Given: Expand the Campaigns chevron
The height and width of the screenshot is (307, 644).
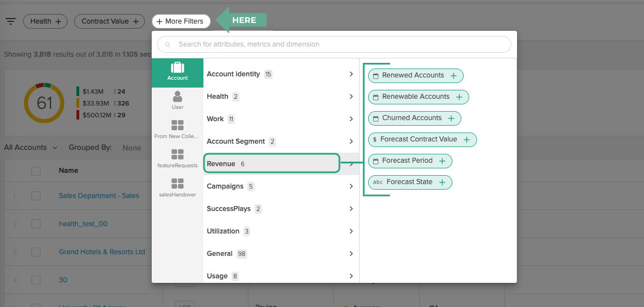Looking at the screenshot, I should (x=351, y=186).
